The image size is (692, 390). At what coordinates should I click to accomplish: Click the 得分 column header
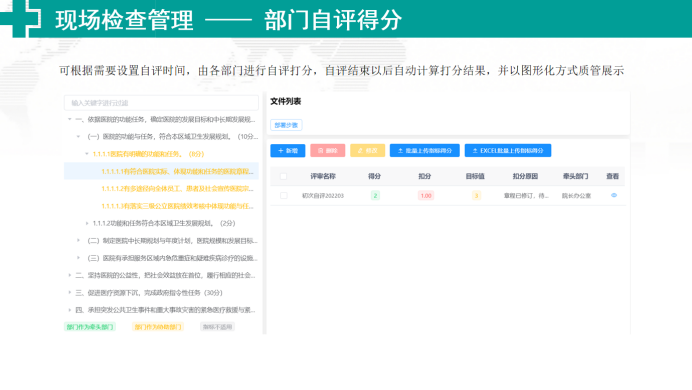(374, 176)
